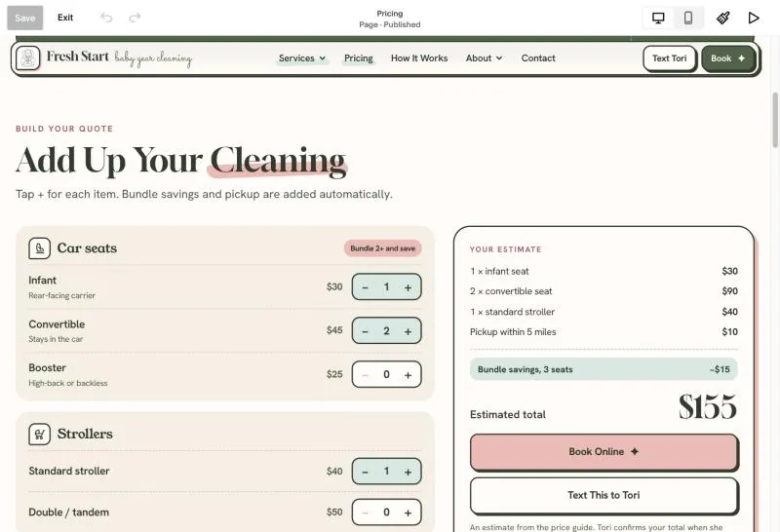Click the Fresh Start logo image

click(x=28, y=58)
